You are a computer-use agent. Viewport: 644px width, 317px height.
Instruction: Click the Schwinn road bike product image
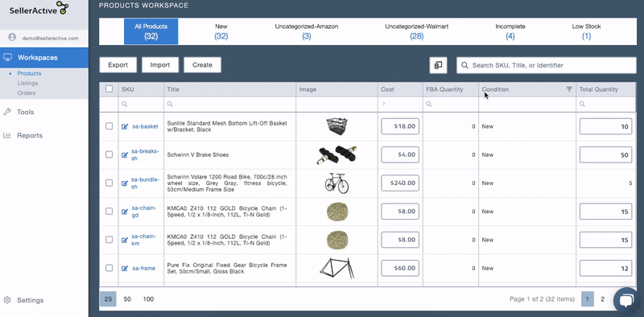(x=336, y=183)
